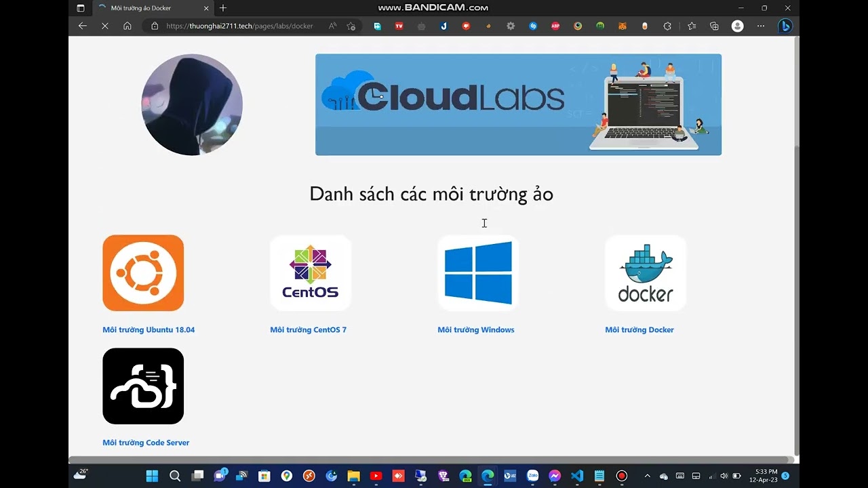This screenshot has width=868, height=488.
Task: Select the Môi trường ảo Docker tab
Action: [x=153, y=8]
